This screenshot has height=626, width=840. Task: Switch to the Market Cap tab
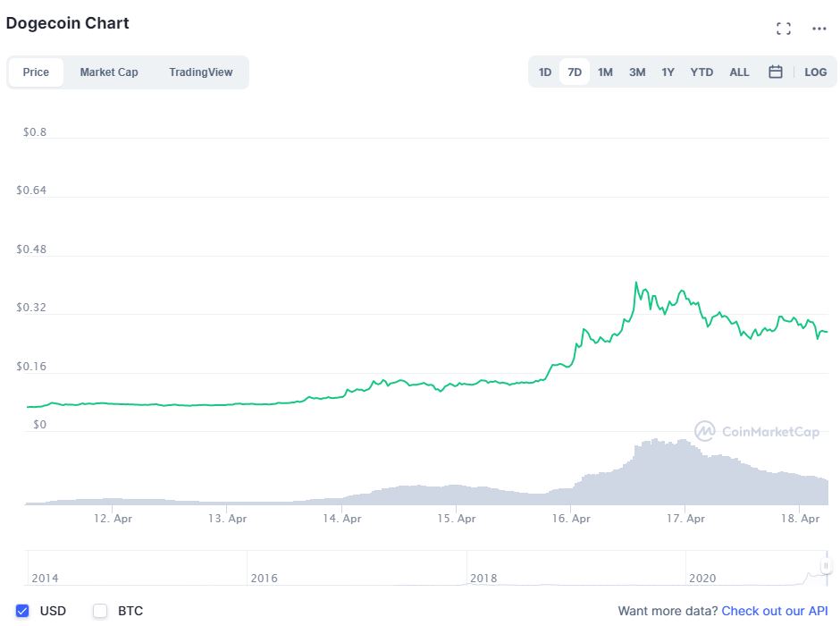109,72
